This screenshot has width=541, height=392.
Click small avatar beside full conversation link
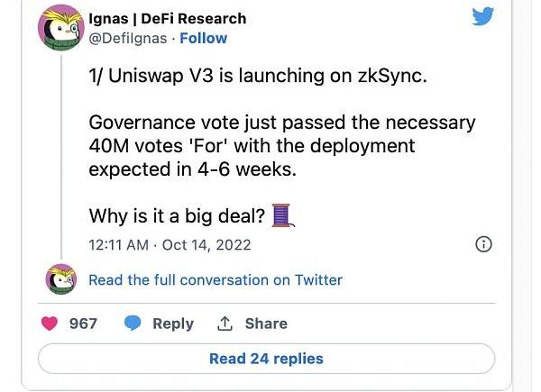[x=60, y=279]
